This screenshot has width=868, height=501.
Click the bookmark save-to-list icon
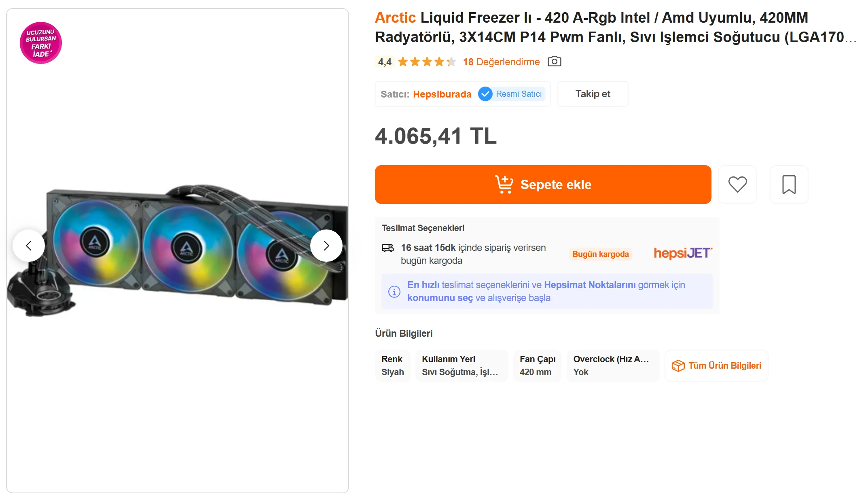point(789,185)
